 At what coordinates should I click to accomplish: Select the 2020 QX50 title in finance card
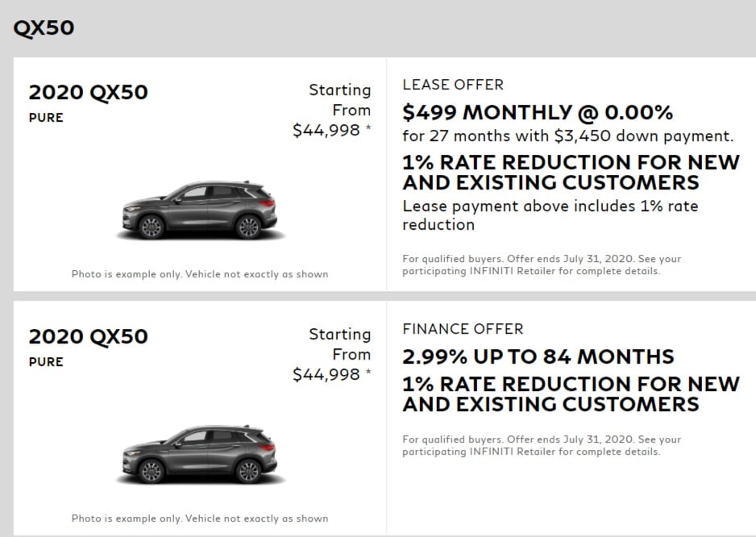[x=88, y=336]
